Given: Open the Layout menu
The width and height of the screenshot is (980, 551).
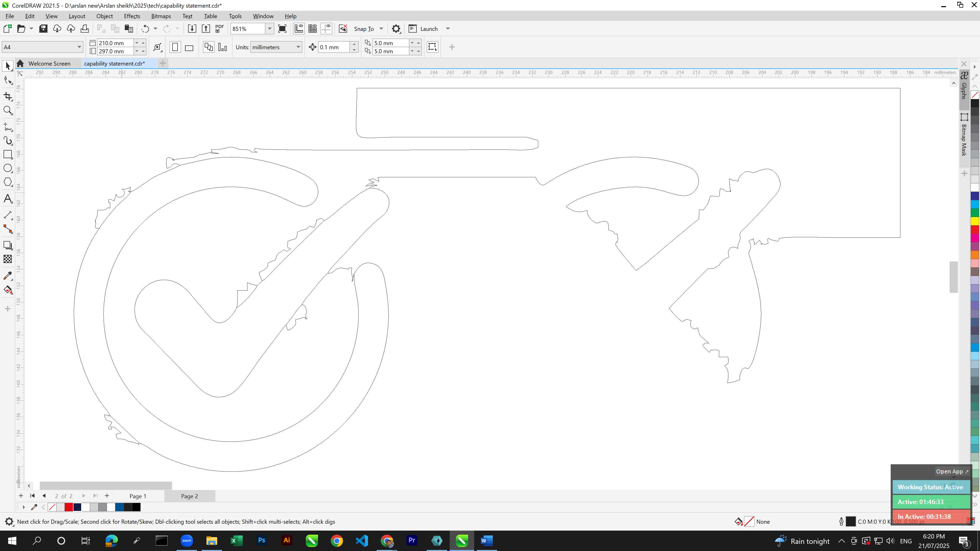Looking at the screenshot, I should (x=77, y=16).
